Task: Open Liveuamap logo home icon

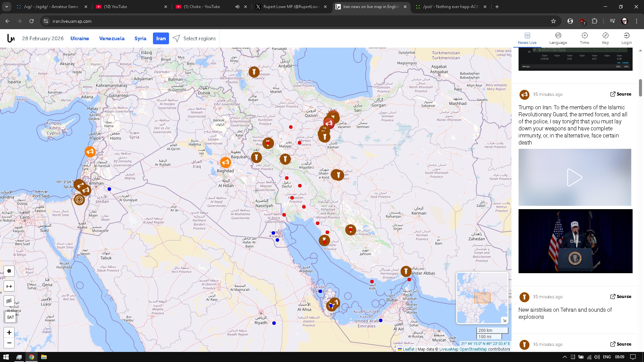Action: tap(11, 39)
